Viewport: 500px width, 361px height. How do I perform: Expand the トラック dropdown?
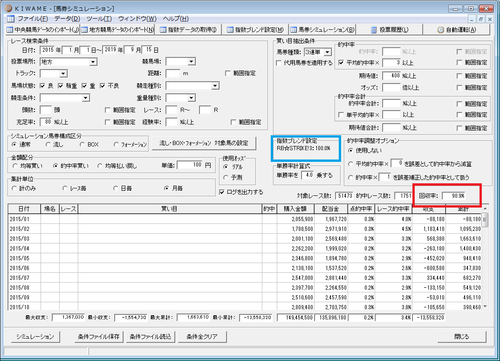tap(63, 73)
